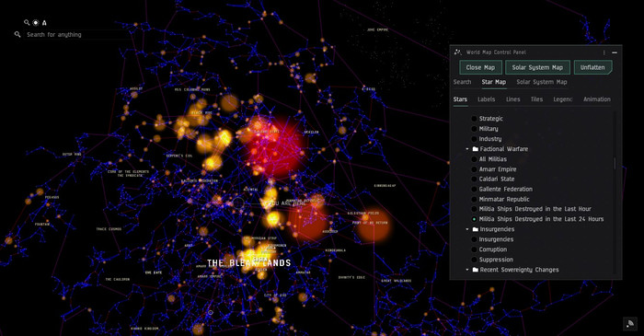The height and width of the screenshot is (336, 644).
Task: Click the star list scrollbar handle
Action: click(615, 163)
